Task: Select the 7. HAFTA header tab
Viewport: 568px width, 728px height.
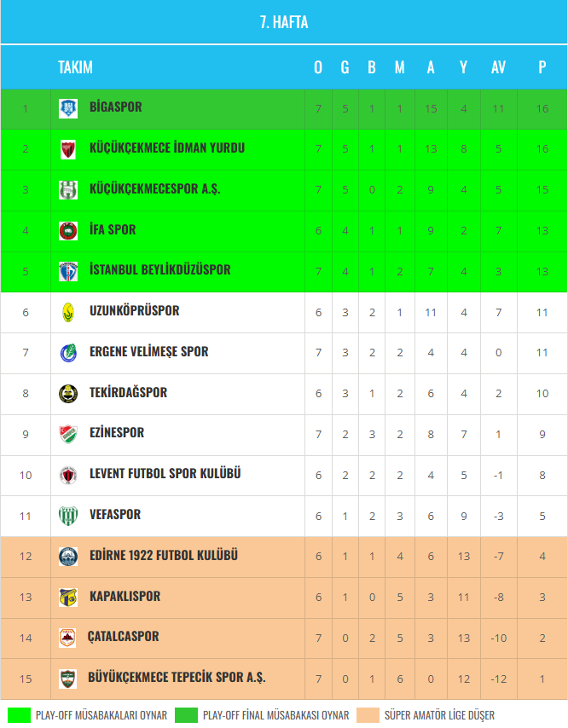Action: click(x=284, y=22)
